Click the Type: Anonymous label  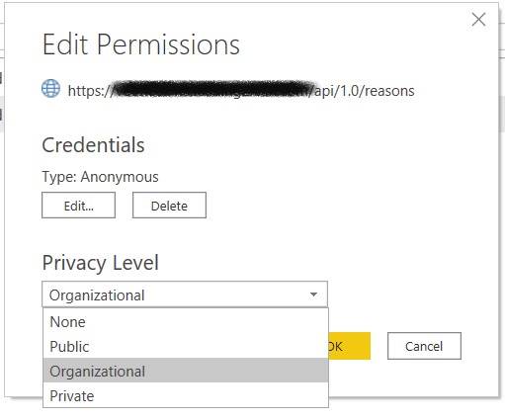click(100, 177)
